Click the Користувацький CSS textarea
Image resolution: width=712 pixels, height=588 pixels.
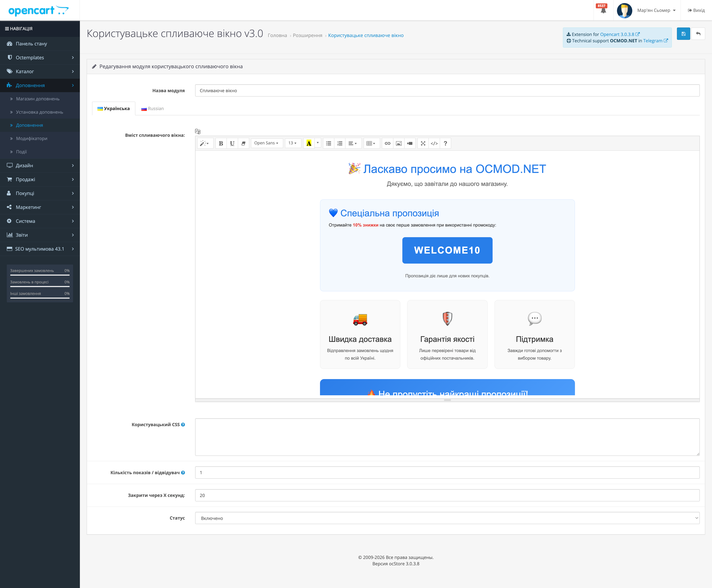[447, 437]
